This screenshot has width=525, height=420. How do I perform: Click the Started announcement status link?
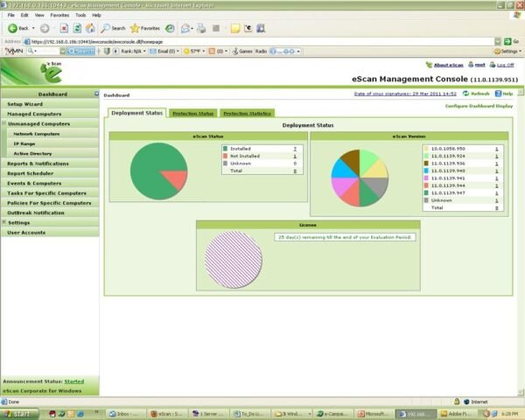tap(74, 381)
